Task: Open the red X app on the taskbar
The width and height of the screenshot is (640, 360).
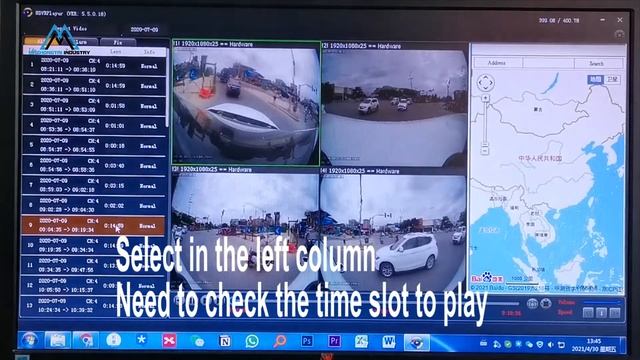Action: click(169, 341)
